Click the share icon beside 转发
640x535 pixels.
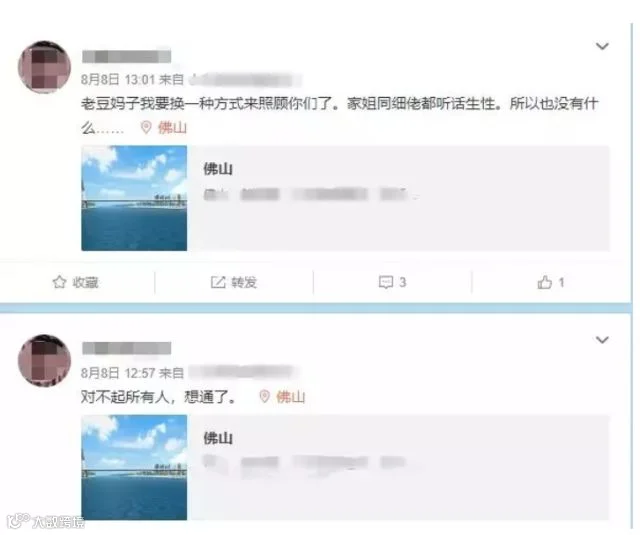[218, 282]
